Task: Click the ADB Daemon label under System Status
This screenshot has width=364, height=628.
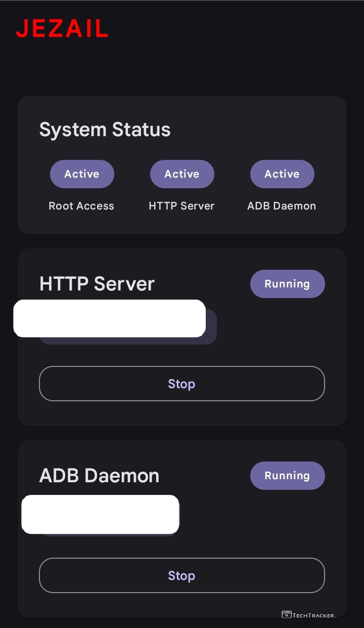Action: click(x=282, y=206)
